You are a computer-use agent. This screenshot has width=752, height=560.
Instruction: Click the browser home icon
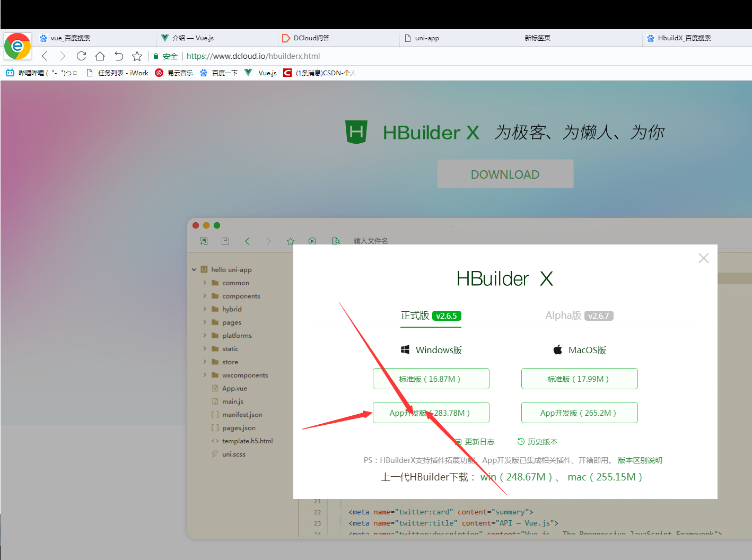pos(100,56)
